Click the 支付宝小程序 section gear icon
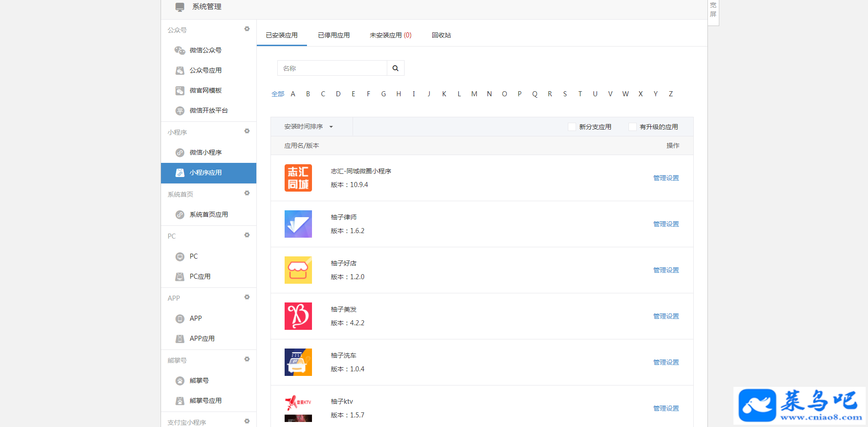Screen dimensions: 868x427 [247, 421]
